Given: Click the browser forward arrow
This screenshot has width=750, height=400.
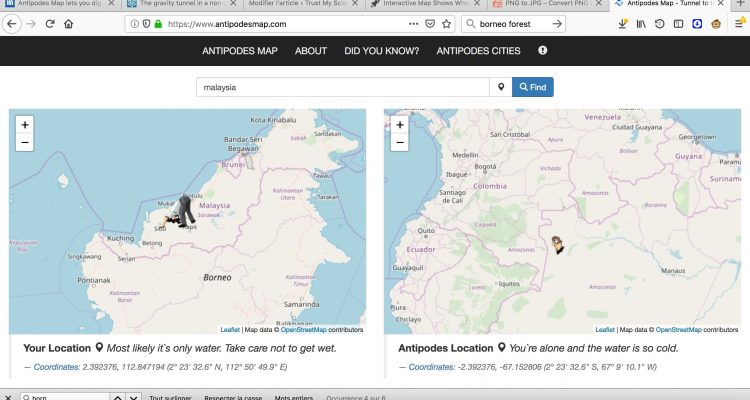Looking at the screenshot, I should point(31,24).
